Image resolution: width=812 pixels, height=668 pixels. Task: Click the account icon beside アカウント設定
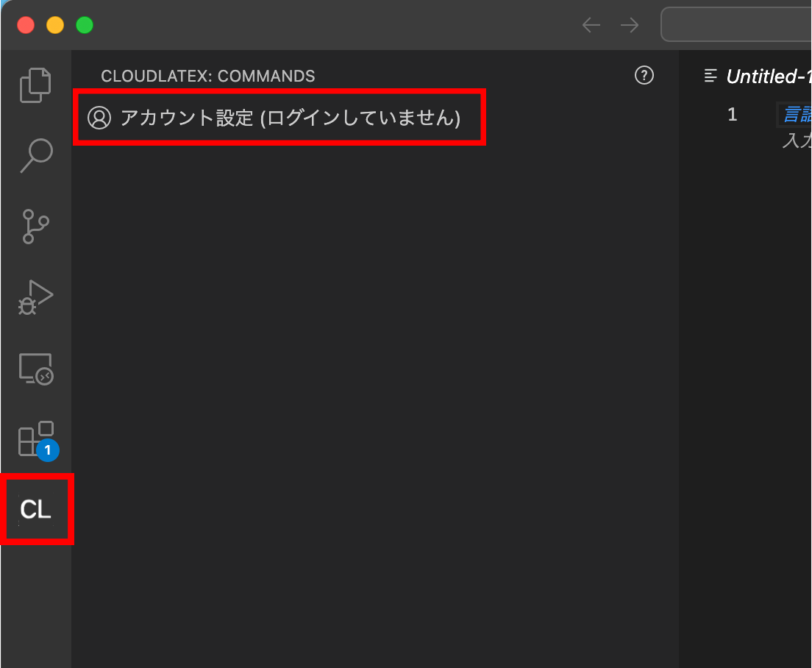99,118
